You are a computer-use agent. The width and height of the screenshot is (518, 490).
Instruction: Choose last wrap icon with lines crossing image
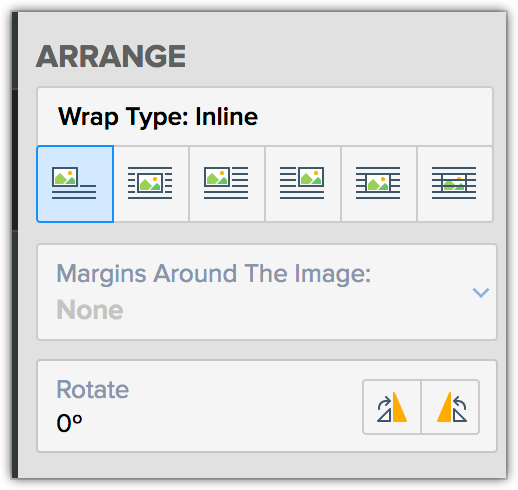(455, 184)
